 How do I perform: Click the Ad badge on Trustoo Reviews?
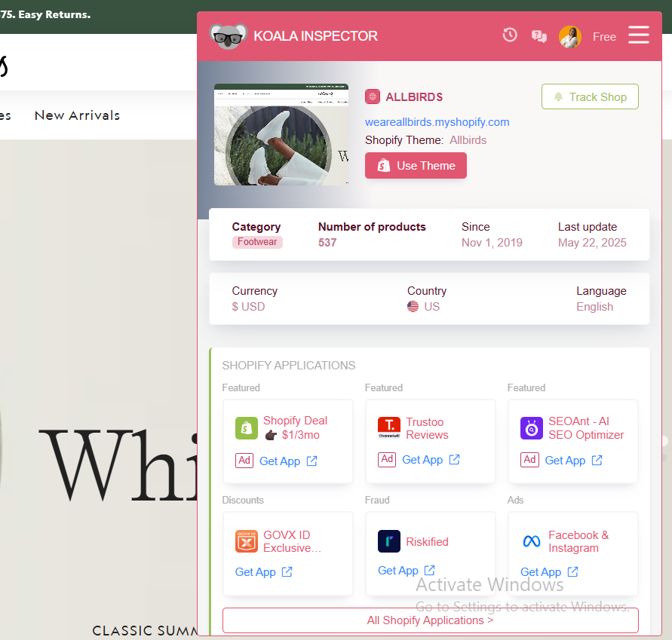[387, 459]
